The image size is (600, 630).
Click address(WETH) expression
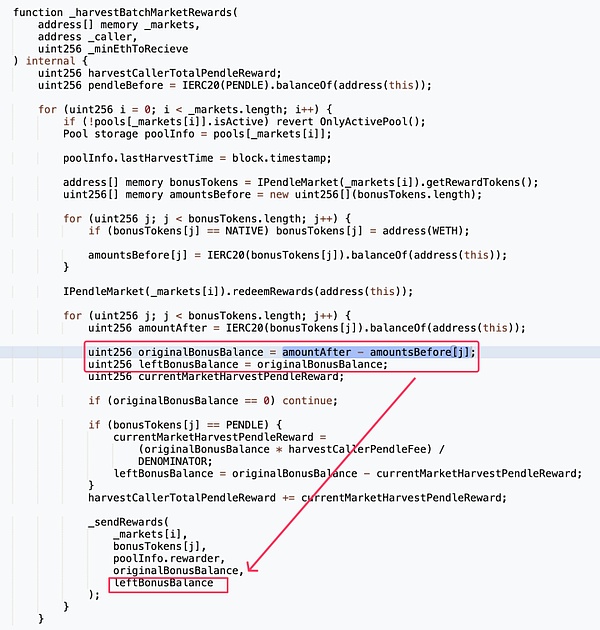point(420,231)
